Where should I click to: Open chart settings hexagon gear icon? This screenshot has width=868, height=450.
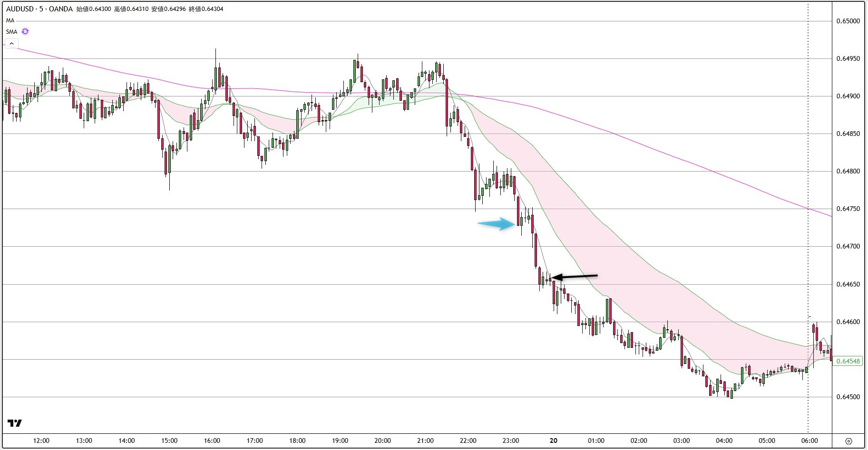click(x=848, y=441)
